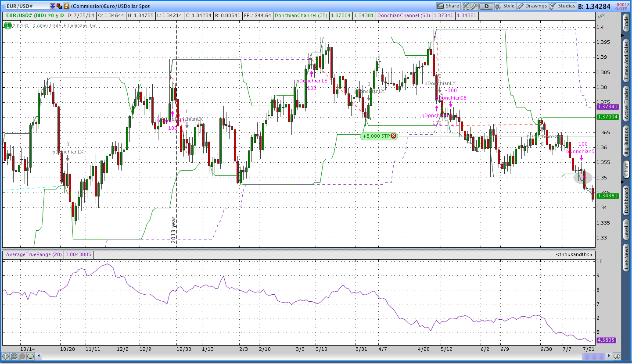The image size is (632, 364).
Task: Open the Trade side tab
Action: click(x=626, y=23)
